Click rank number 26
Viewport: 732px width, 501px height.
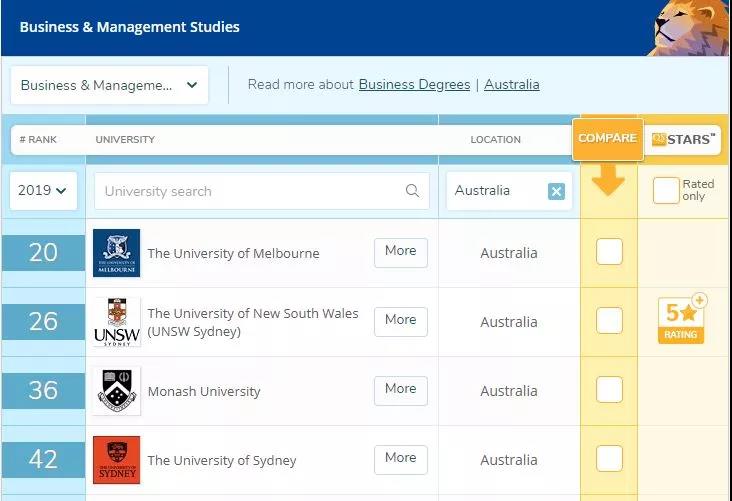[x=43, y=322]
